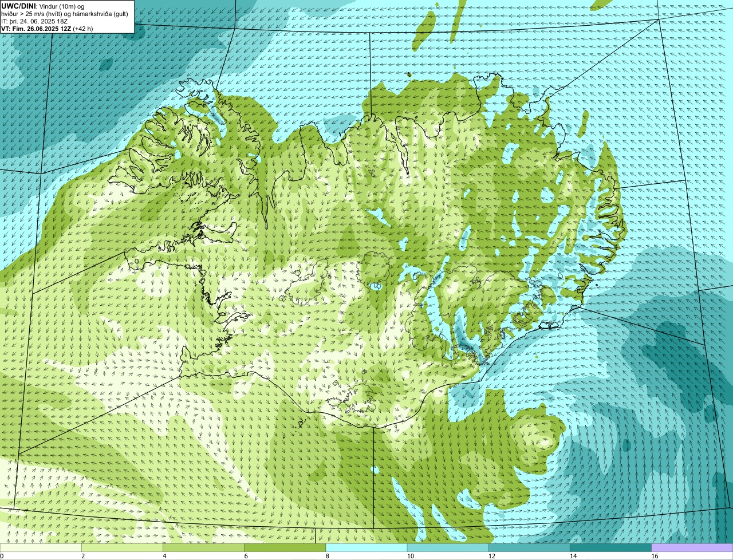This screenshot has width=733, height=560.
Task: Click the '0' scale label
Action: point(2,556)
